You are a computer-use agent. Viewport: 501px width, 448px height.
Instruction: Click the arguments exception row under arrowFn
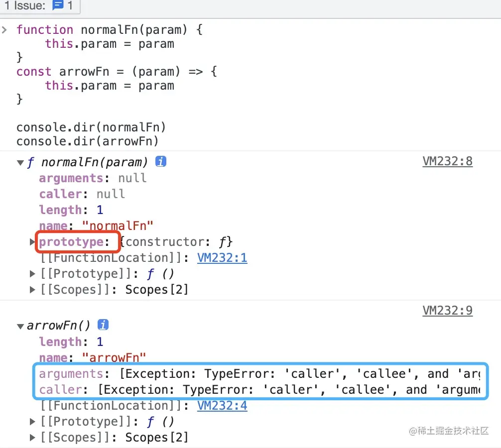coord(259,374)
